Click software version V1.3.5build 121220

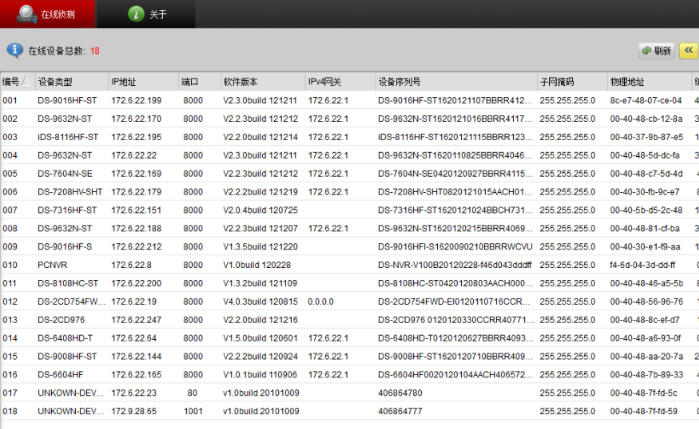coord(260,247)
